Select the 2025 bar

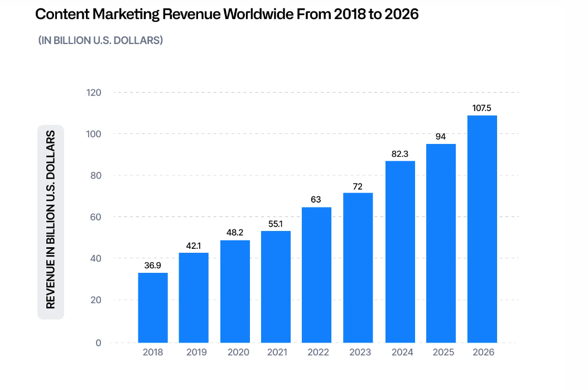(441, 243)
